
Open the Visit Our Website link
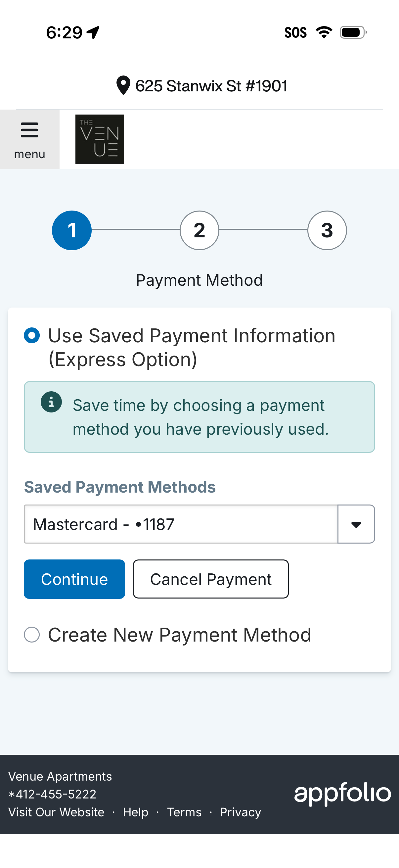56,812
